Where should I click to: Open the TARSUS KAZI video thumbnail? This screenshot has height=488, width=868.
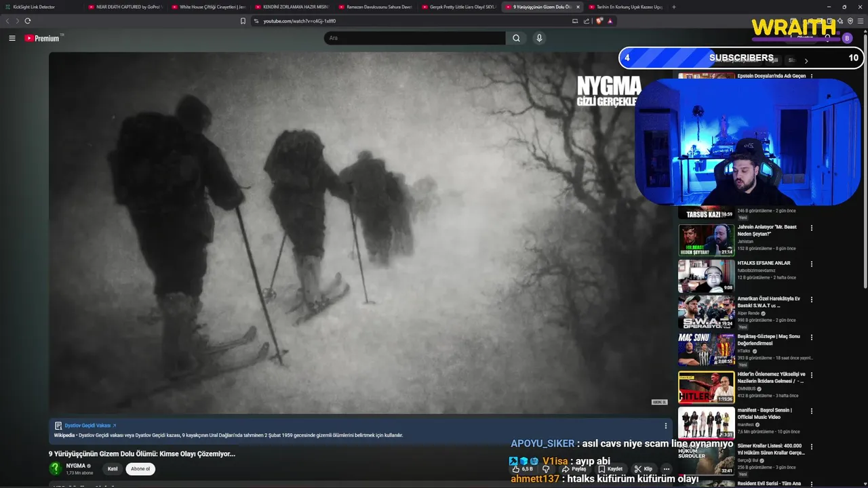(706, 213)
